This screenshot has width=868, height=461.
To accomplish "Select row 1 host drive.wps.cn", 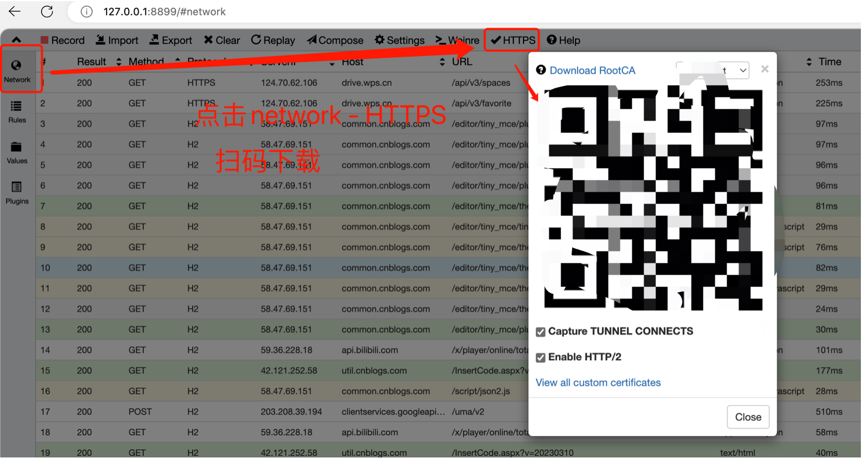I will coord(366,83).
